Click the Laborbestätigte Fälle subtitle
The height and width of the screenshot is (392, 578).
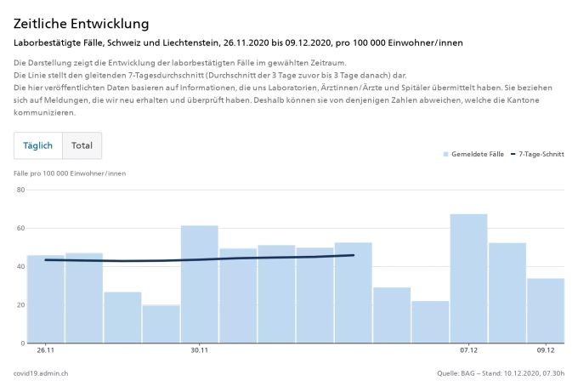coord(238,43)
